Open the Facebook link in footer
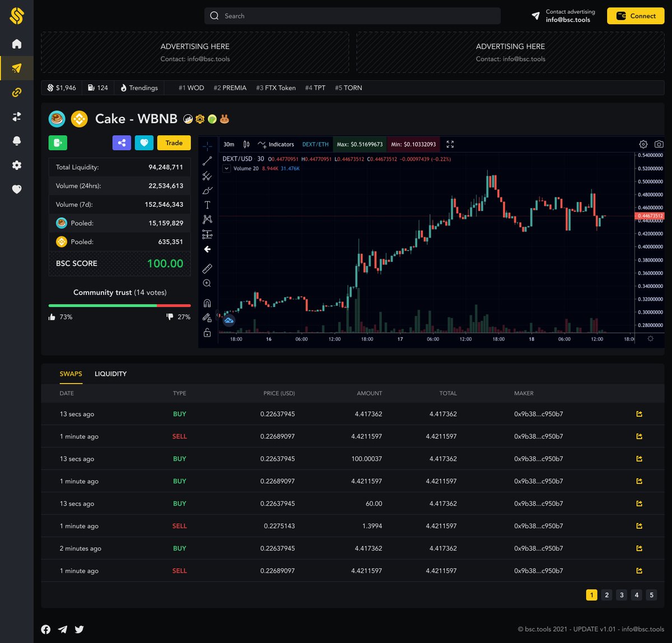Image resolution: width=672 pixels, height=643 pixels. pyautogui.click(x=46, y=629)
